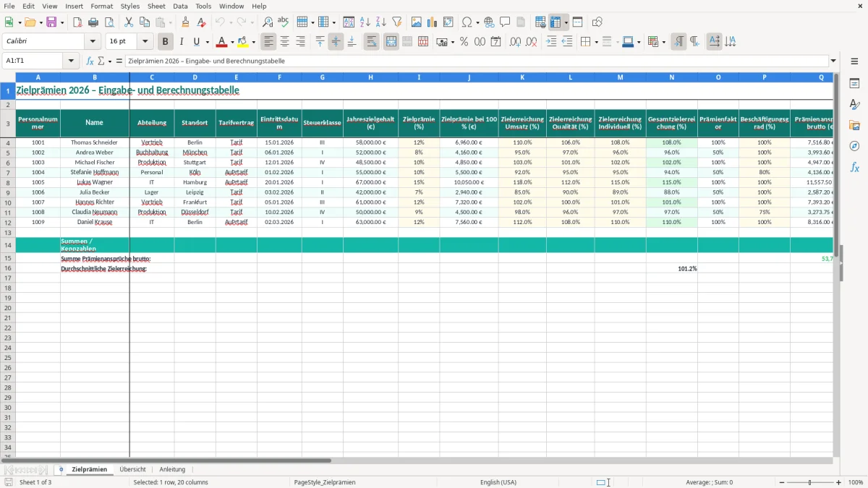
Task: Open the Sheet menu
Action: coord(156,6)
